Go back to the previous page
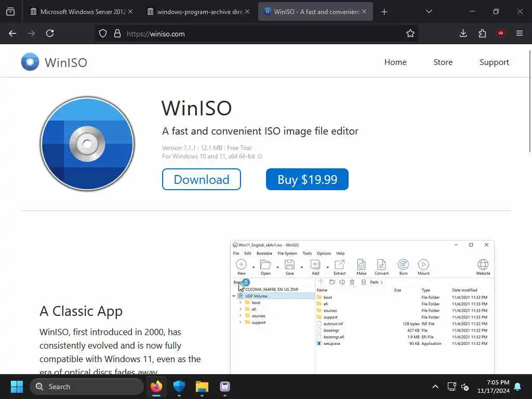Viewport: 532px width, 399px height. point(12,34)
